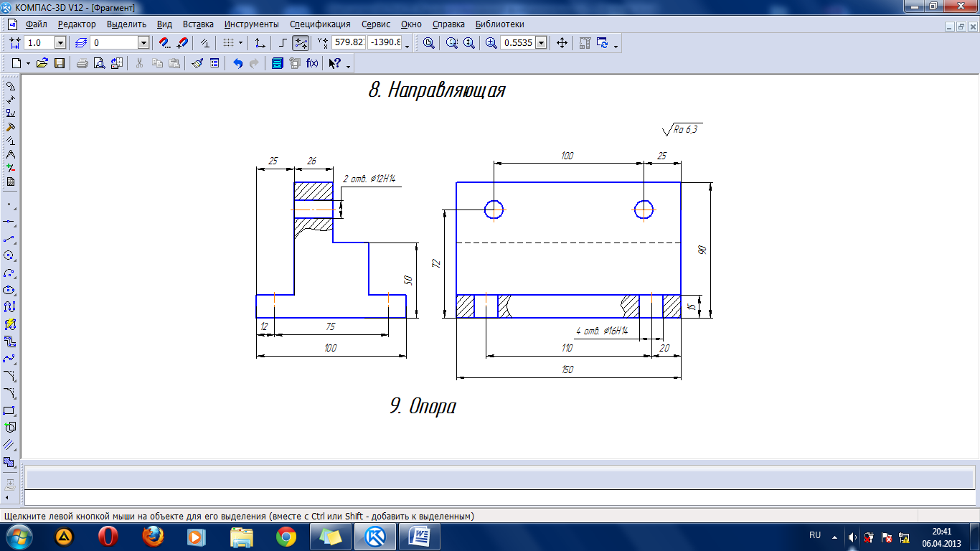Screen dimensions: 980x551
Task: Select the Fillet tool in sidebar
Action: (x=10, y=393)
